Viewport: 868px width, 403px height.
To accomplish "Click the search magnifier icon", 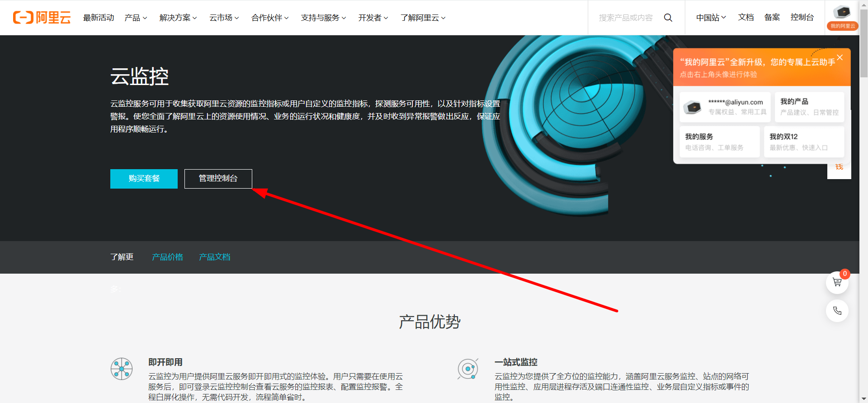I will [668, 18].
